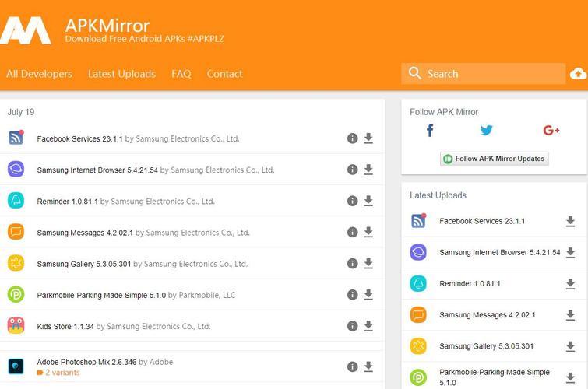Download Samsung Internet Browser from Latest Uploads sidebar
Screen dimensions: 588x389
coord(570,253)
